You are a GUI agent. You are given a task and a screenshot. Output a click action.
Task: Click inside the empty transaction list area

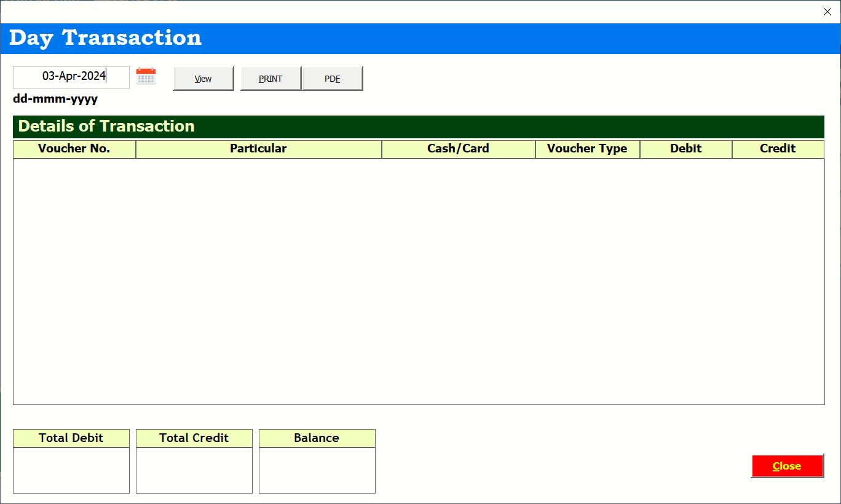(x=418, y=282)
